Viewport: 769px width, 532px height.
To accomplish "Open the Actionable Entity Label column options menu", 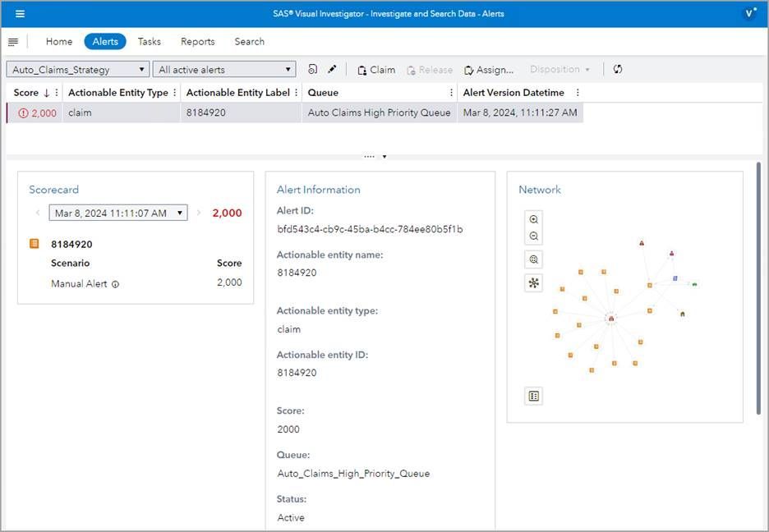I will pos(297,93).
